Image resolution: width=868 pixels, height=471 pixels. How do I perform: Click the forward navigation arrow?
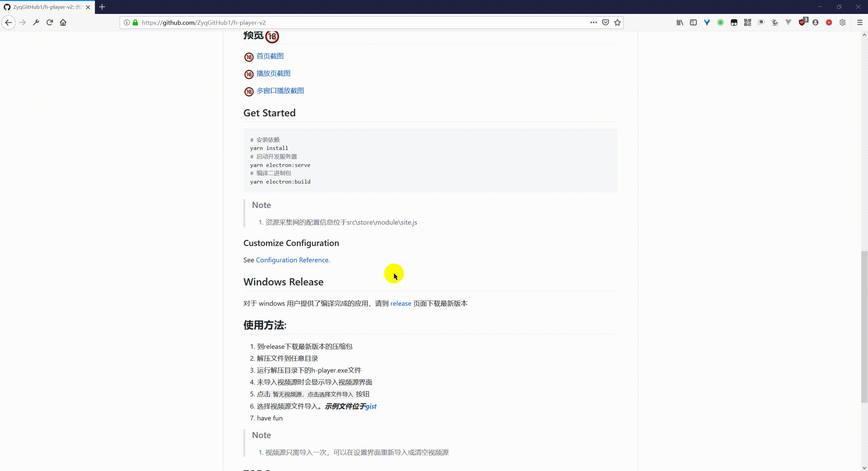tap(22, 23)
